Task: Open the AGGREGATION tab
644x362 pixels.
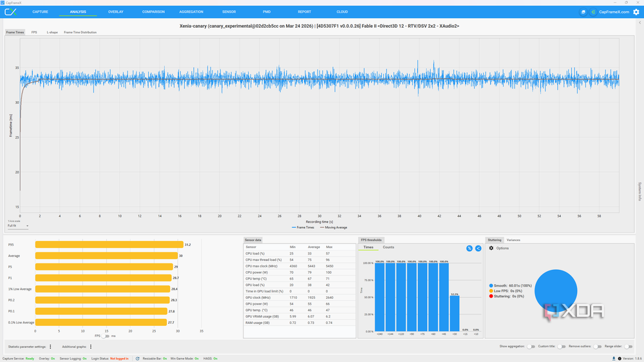Action: click(191, 12)
